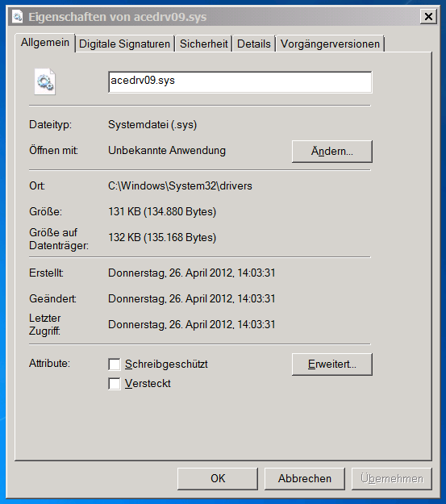Close the Eigenschaften dialog with the X
Image resolution: width=446 pixels, height=504 pixels.
[x=428, y=16]
